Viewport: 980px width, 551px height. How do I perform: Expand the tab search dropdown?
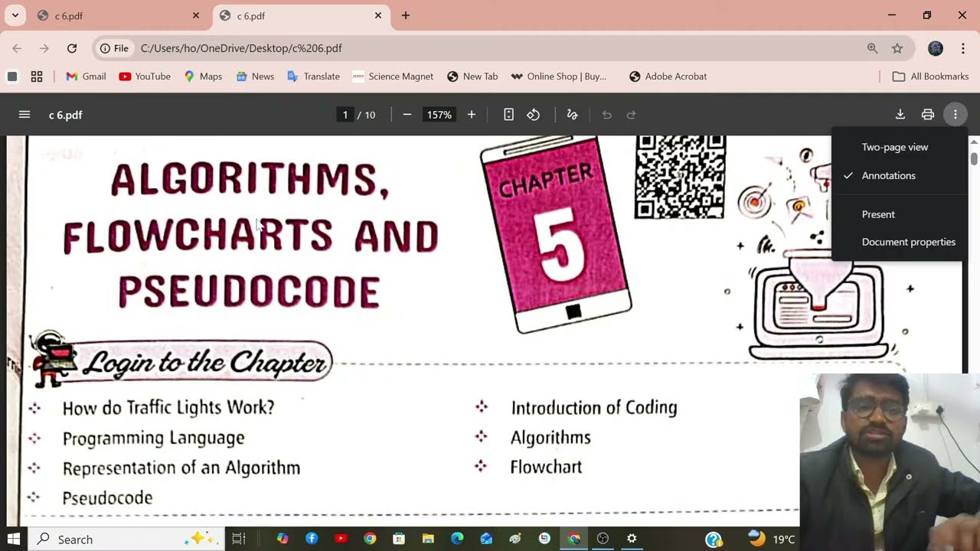tap(15, 15)
